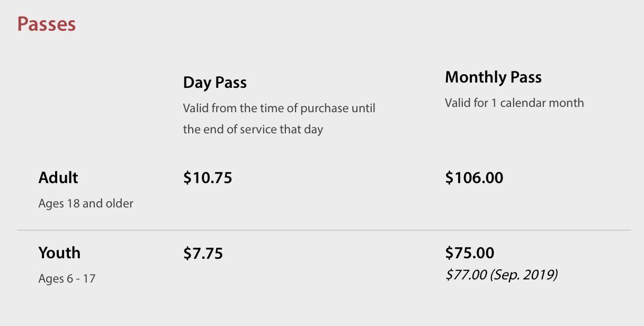
Task: Click the Adult Monthly Pass price $106.00
Action: tap(474, 178)
